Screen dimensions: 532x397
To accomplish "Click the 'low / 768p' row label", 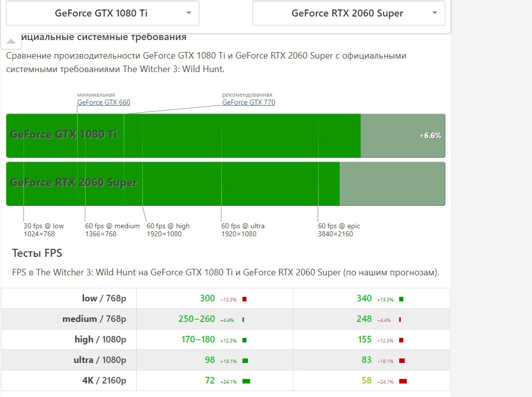I will point(104,298).
